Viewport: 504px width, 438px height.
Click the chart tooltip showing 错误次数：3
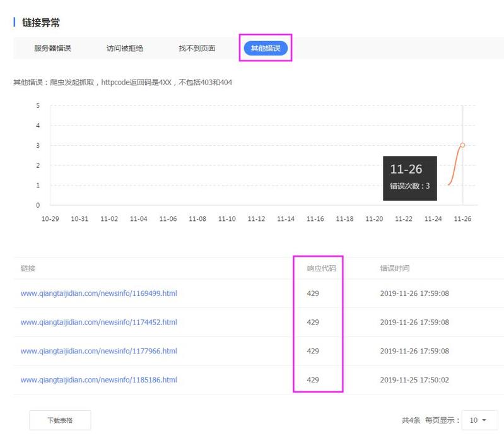pos(410,178)
